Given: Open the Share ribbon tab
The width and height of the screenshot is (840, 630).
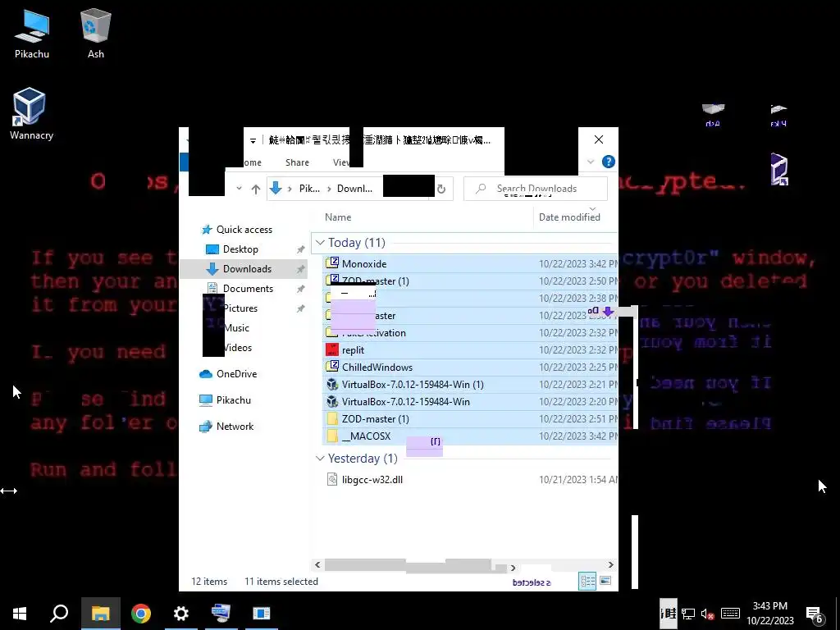Looking at the screenshot, I should 297,162.
